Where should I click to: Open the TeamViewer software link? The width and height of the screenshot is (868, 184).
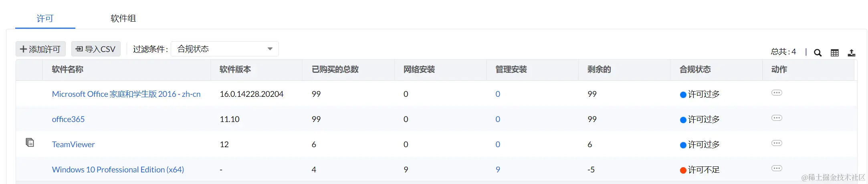click(73, 144)
